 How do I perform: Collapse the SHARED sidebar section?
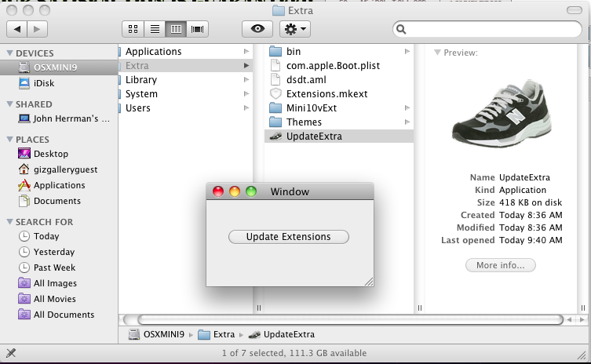pos(9,104)
